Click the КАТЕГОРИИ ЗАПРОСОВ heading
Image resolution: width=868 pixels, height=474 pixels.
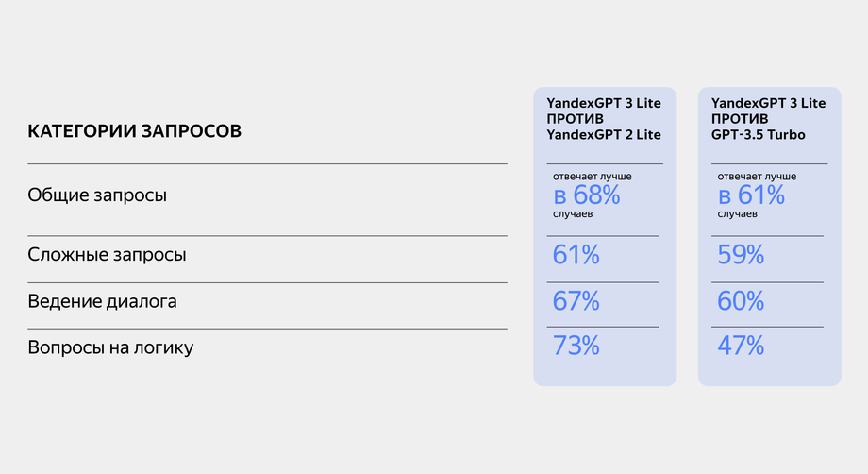[135, 130]
